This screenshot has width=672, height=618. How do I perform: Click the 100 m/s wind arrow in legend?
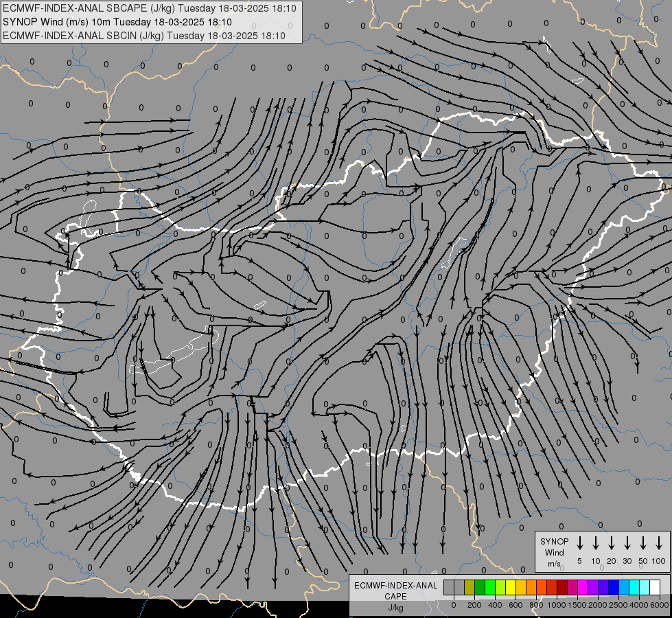point(659,542)
